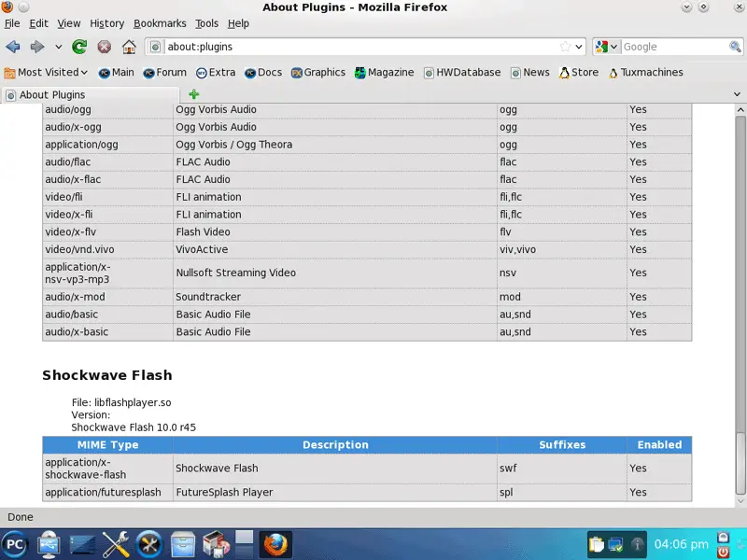This screenshot has height=560, width=747.
Task: Bookmark this page with the star icon
Action: [x=565, y=47]
